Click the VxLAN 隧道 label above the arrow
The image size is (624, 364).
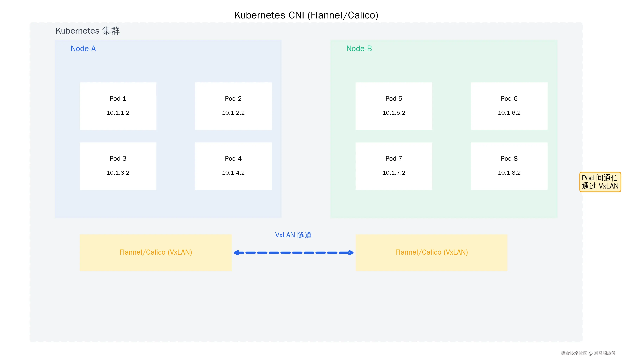(294, 235)
